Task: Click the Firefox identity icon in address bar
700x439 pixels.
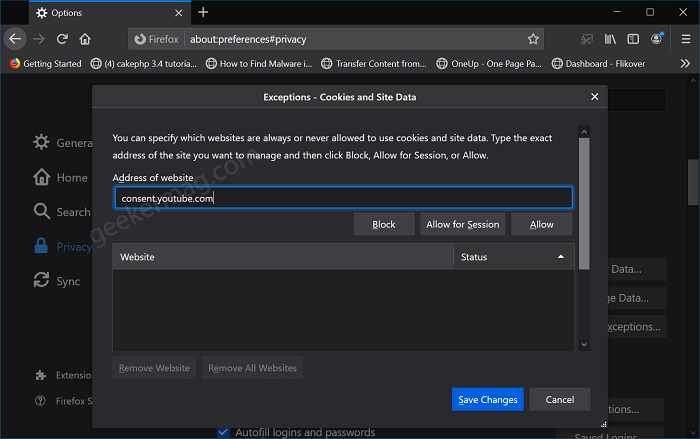Action: pyautogui.click(x=157, y=39)
